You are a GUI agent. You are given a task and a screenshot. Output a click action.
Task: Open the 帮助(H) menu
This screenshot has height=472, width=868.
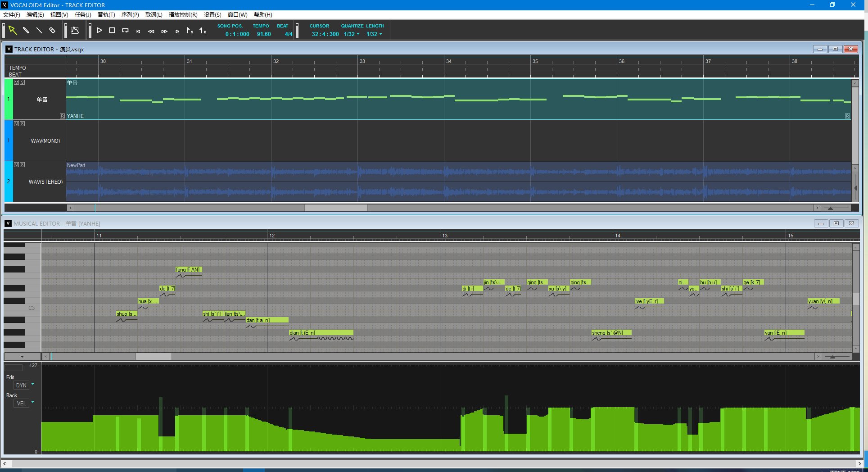tap(263, 15)
